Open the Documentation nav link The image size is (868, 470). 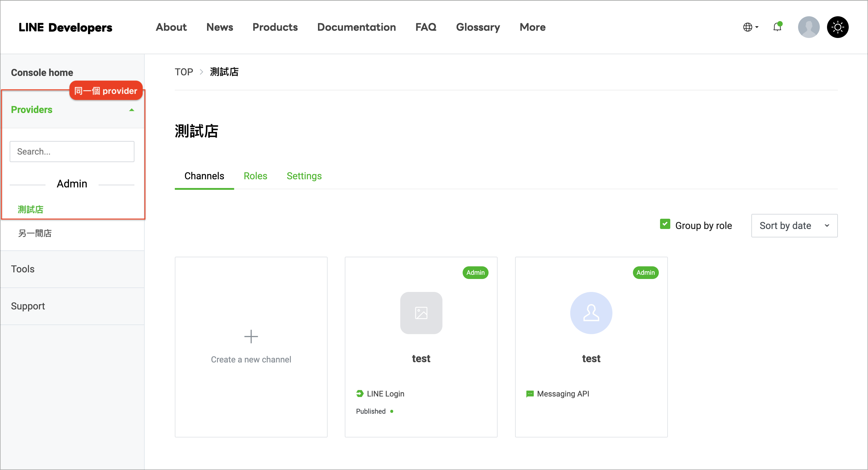coord(356,27)
